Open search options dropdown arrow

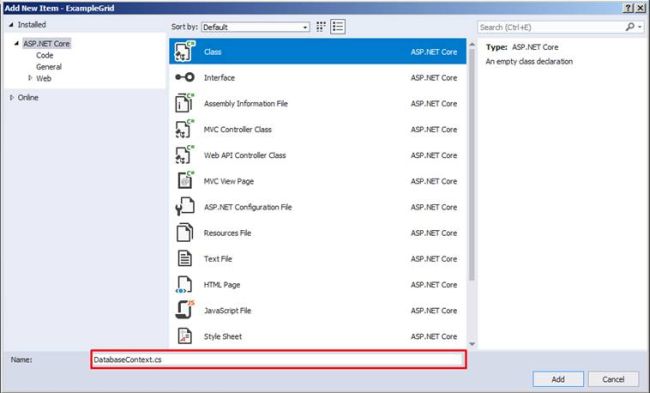point(640,27)
